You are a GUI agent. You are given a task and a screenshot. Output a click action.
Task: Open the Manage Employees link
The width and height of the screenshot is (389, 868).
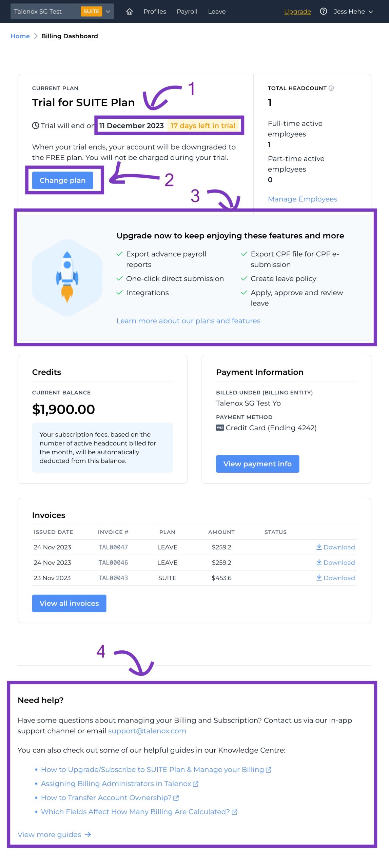tap(302, 199)
